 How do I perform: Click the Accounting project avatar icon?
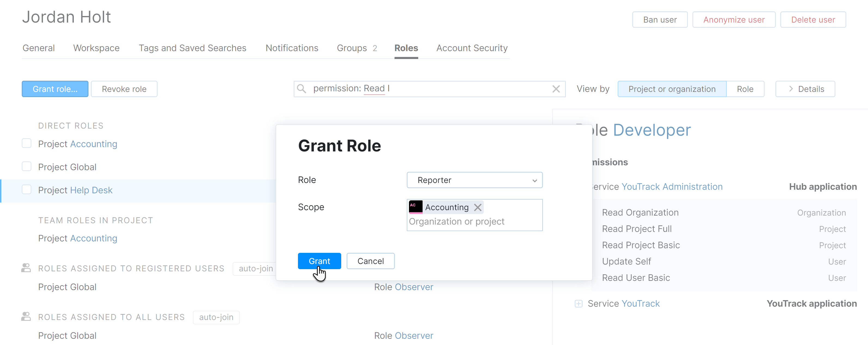click(415, 207)
